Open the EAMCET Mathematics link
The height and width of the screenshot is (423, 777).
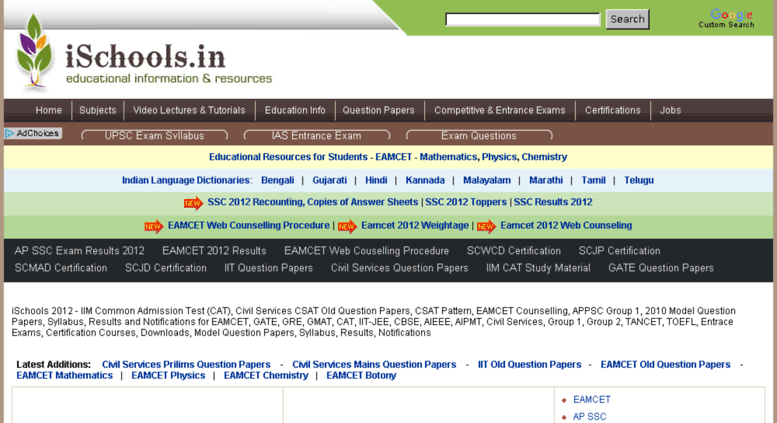64,375
